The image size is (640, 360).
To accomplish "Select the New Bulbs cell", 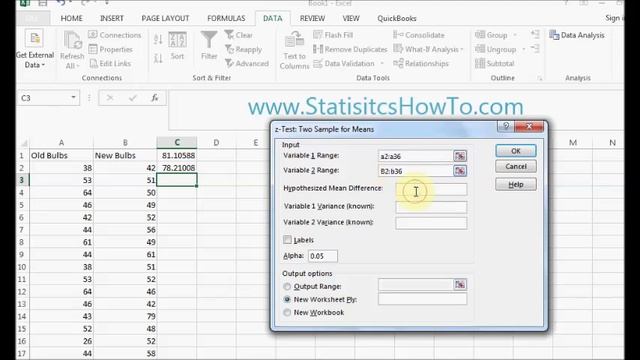I will point(125,156).
